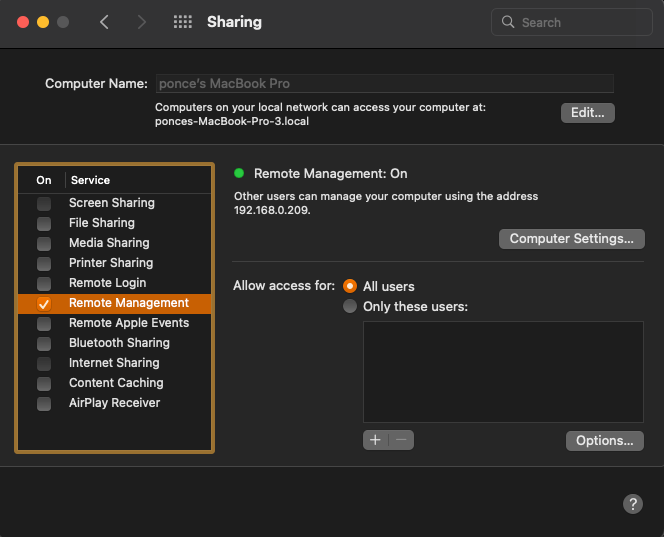Click the Options... button
Image resolution: width=664 pixels, height=537 pixels.
[x=605, y=441]
